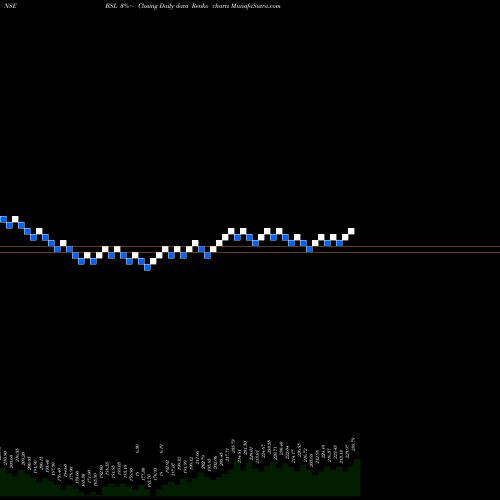This screenshot has width=500, height=500.
Task: Click the rightmost green volume bar
Action: click(357, 478)
